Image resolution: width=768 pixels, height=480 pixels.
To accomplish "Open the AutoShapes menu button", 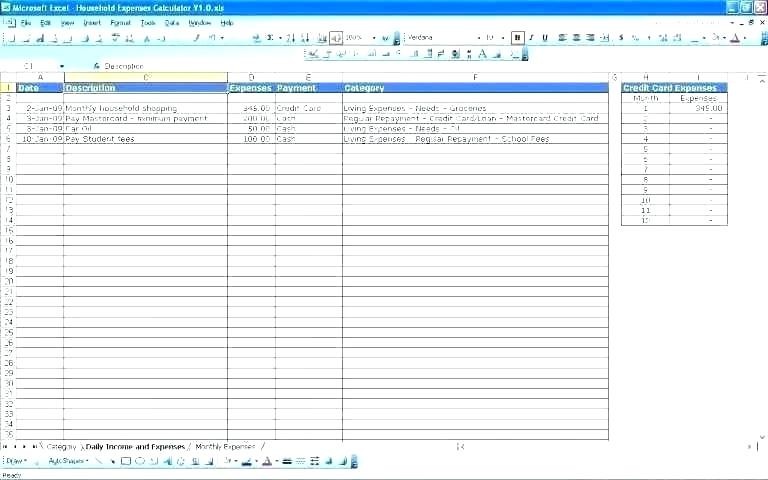I will click(69, 461).
